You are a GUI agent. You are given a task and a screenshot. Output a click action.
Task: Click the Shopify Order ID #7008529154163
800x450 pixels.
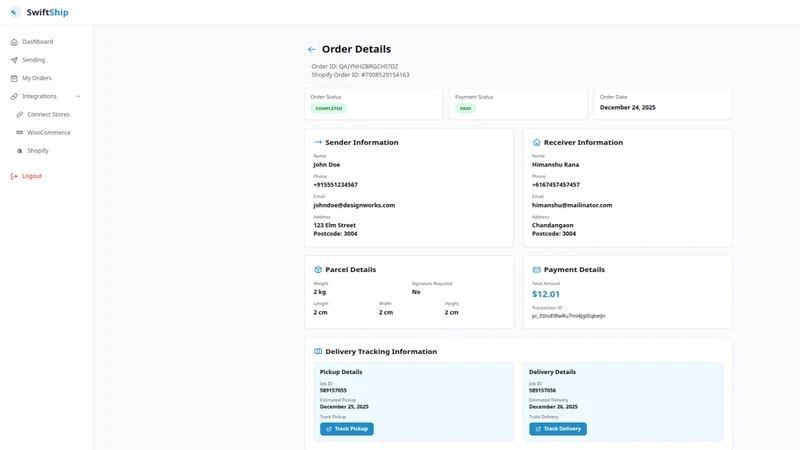coord(360,75)
